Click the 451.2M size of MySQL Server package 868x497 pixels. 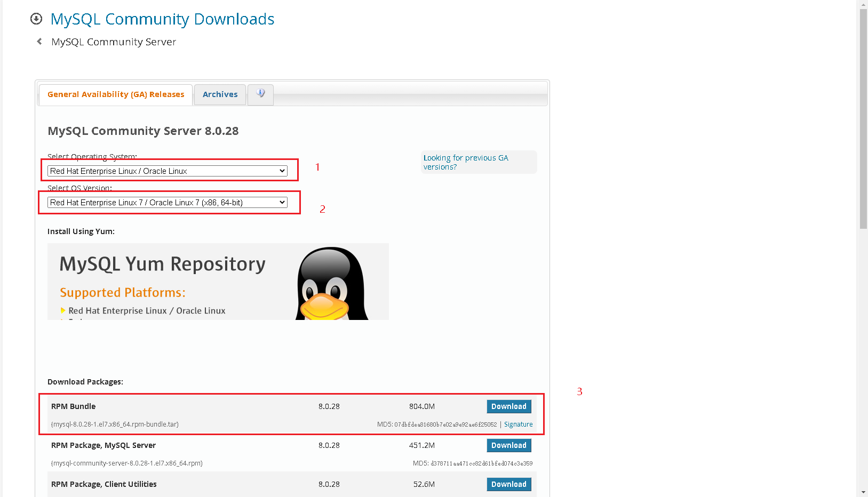[422, 445]
